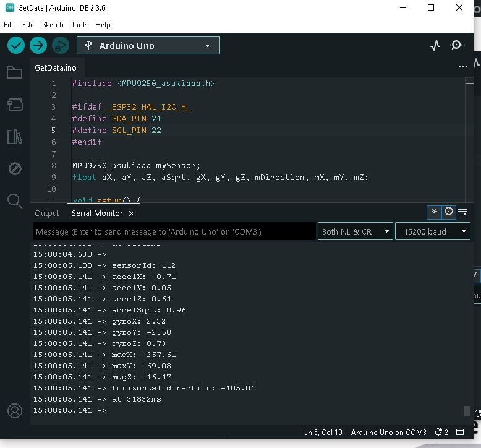Open the Debug sidebar icon
Screen dimensions: 481x448
coord(15,168)
